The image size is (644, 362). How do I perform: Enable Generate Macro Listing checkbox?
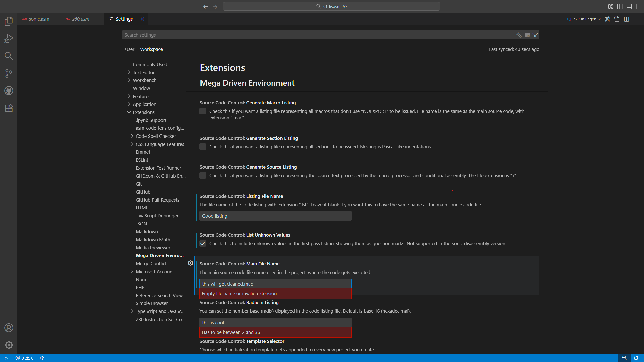[x=203, y=111]
